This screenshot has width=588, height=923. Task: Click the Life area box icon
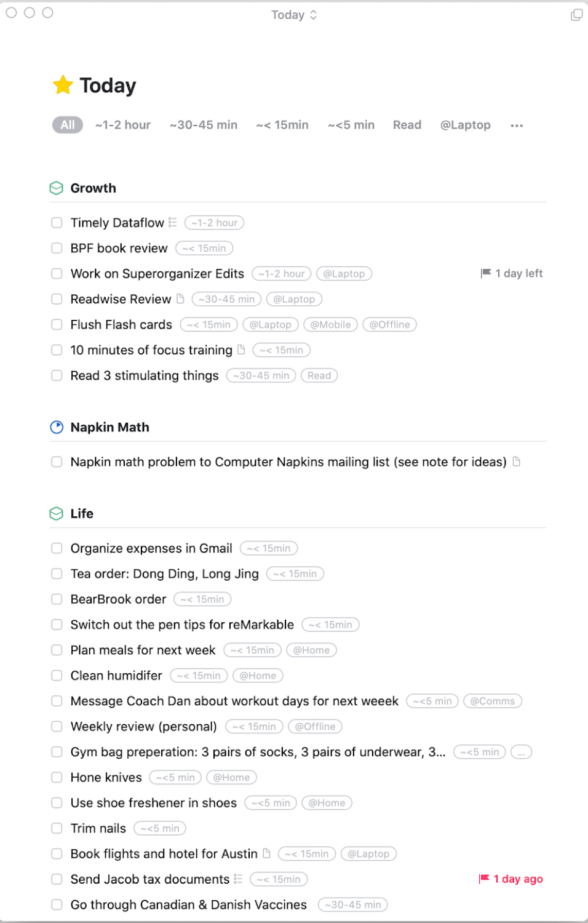(56, 514)
